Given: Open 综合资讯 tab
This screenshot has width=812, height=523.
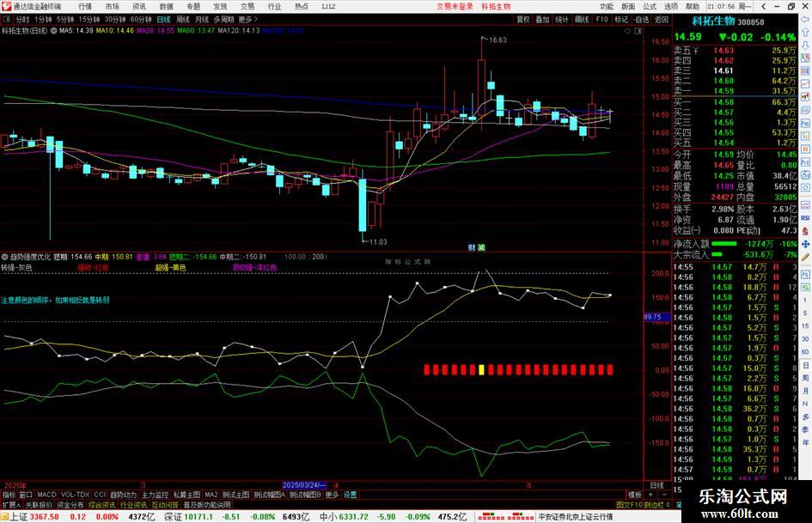Looking at the screenshot, I should [102, 504].
